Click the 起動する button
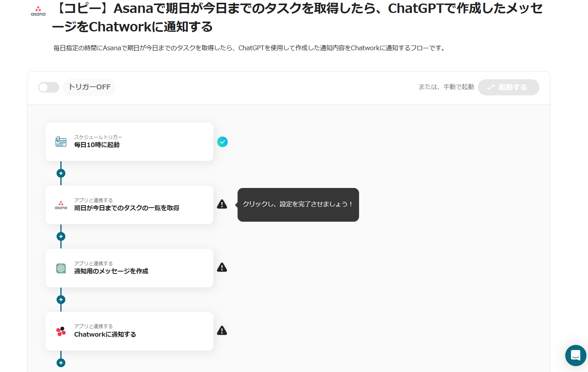 (508, 87)
